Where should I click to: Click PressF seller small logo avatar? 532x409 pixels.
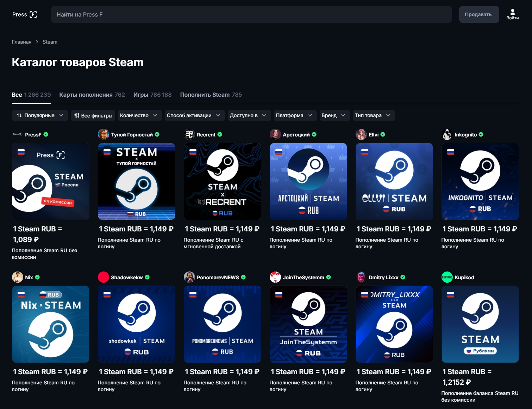(x=18, y=134)
